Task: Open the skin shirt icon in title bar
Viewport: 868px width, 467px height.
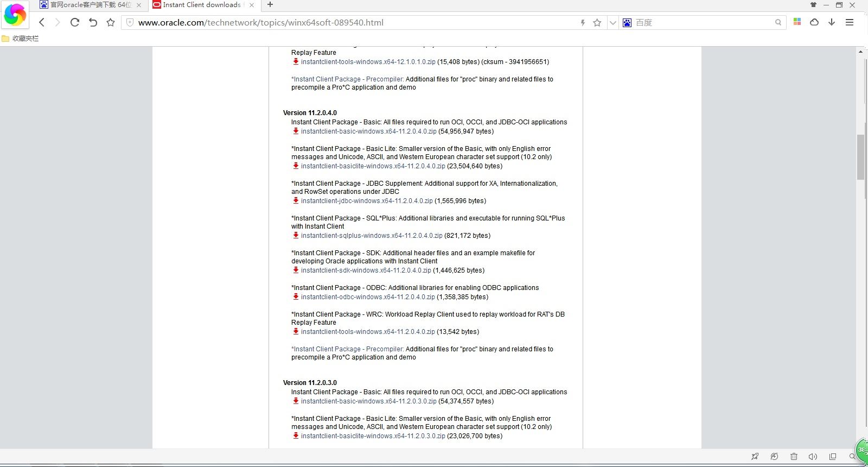Action: pyautogui.click(x=813, y=5)
